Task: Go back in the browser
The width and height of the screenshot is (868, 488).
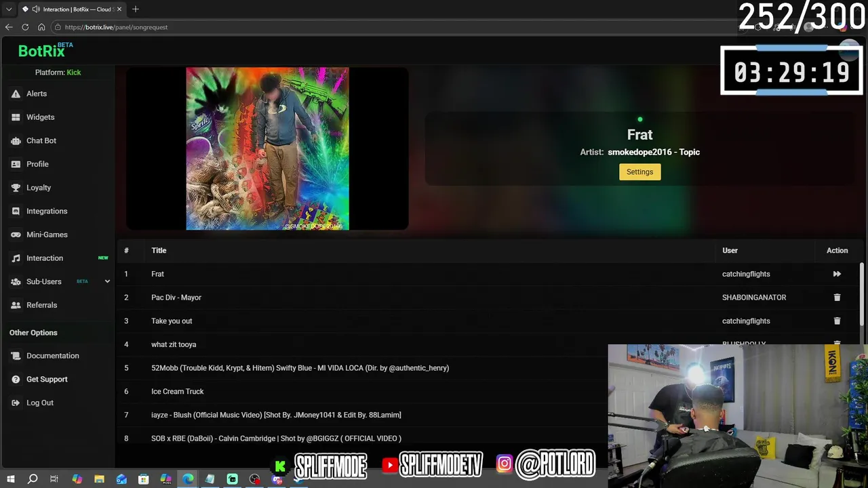Action: (9, 27)
